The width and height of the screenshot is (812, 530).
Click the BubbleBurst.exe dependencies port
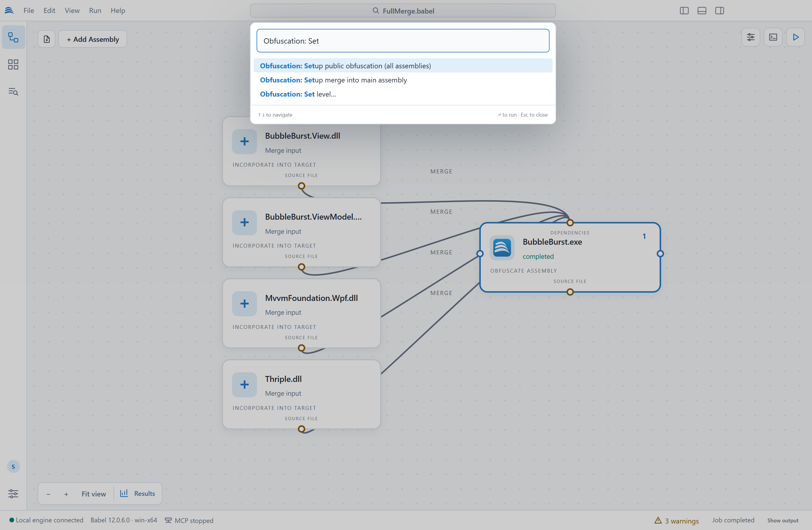[570, 223]
